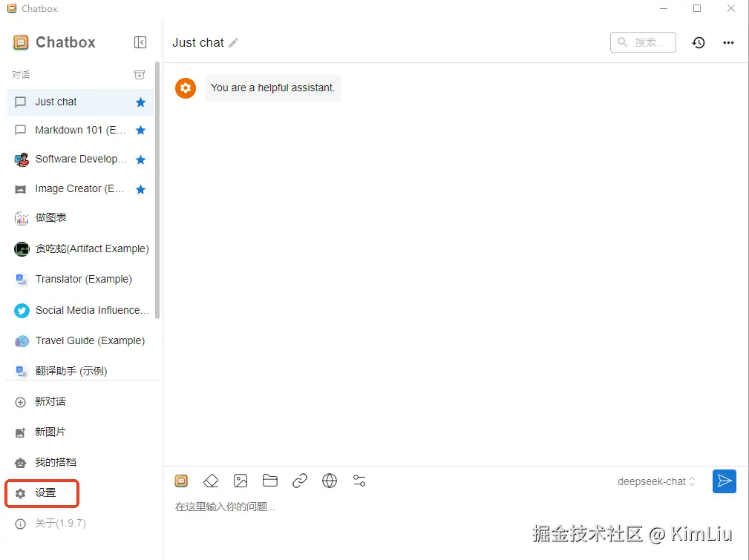Click the archive icon beside 对话 label

[140, 74]
